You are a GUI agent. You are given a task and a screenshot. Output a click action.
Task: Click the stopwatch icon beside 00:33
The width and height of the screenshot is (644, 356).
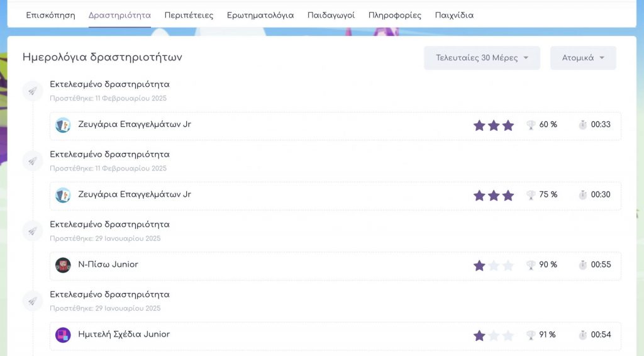[x=583, y=125]
